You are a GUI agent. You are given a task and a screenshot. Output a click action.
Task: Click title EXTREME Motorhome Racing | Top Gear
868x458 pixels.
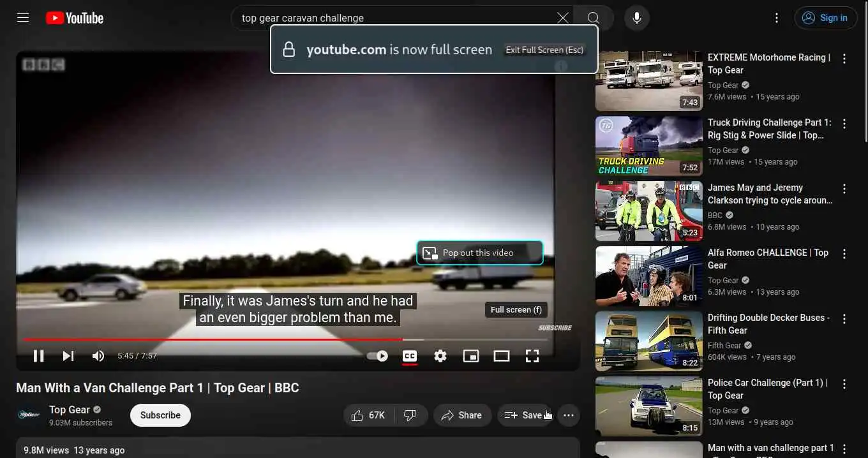coord(769,64)
